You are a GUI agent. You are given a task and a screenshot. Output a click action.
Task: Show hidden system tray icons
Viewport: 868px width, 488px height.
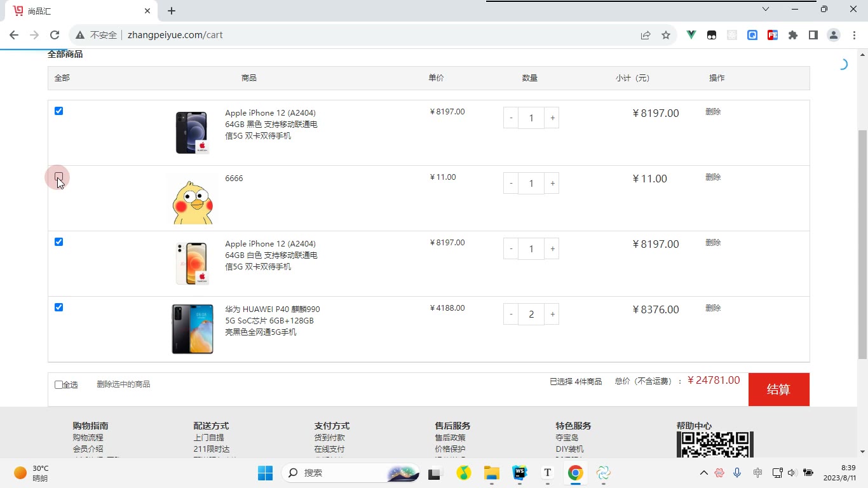point(704,473)
